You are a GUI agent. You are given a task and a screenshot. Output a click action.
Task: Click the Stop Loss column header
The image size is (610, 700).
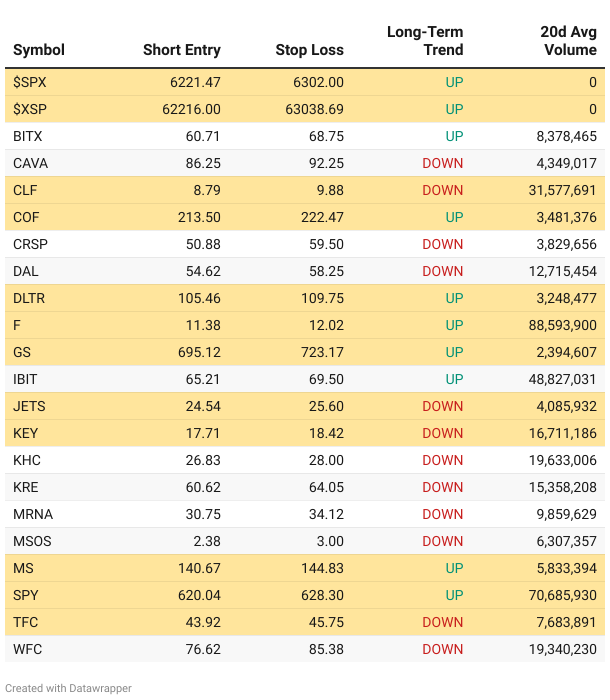(309, 50)
